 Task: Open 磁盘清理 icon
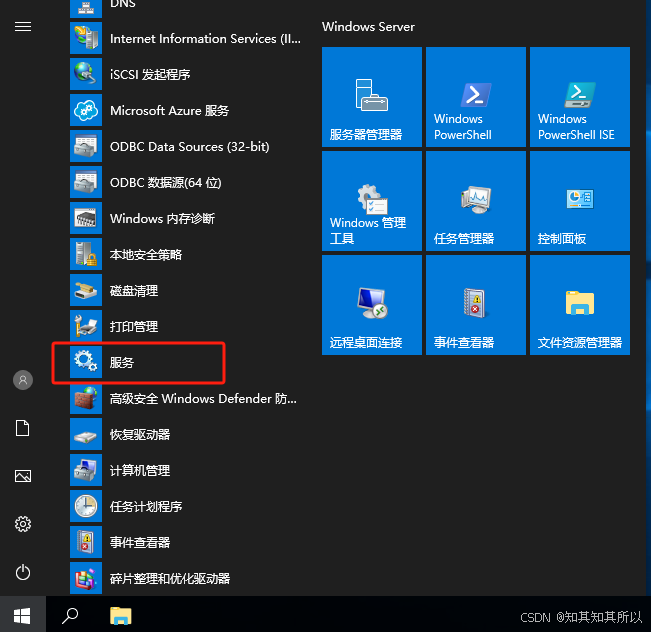86,290
